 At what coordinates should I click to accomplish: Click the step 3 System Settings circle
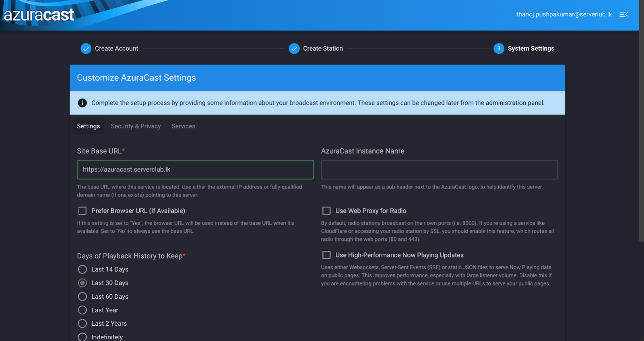499,49
